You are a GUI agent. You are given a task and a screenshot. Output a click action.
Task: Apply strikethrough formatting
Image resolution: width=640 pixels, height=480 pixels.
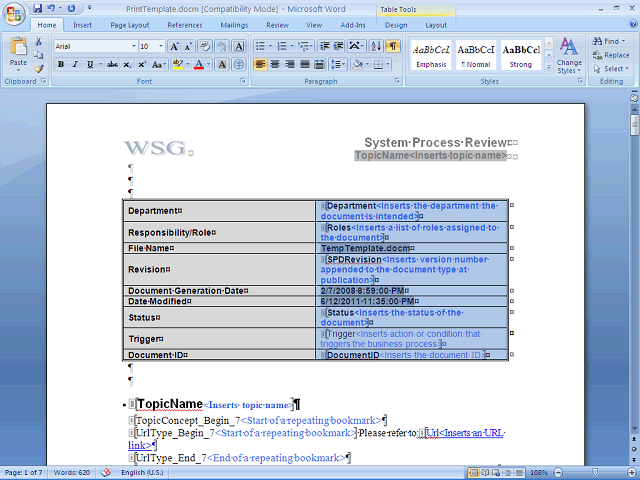[112, 64]
